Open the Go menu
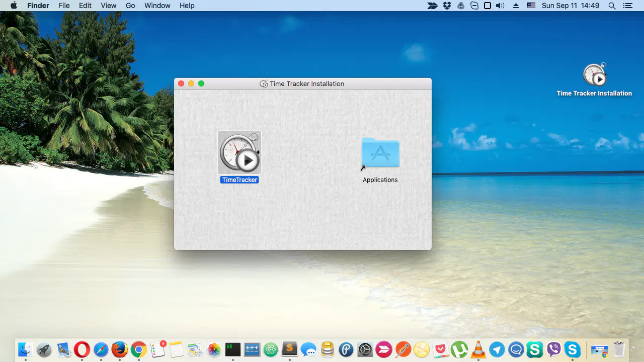 pos(130,6)
